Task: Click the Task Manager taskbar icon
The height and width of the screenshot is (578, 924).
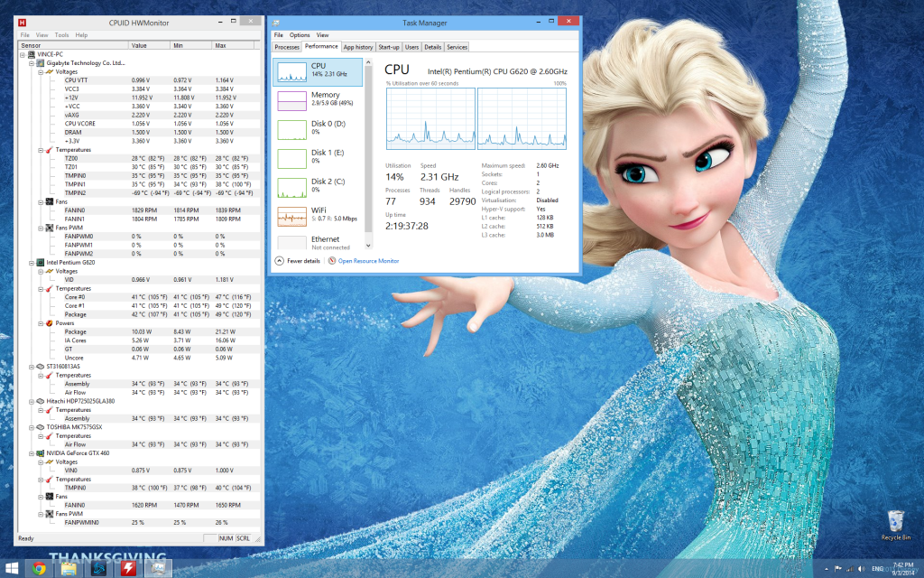Action: click(158, 568)
